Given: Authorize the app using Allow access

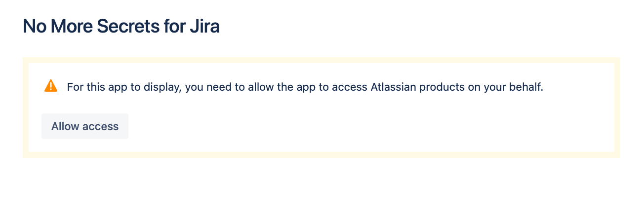Looking at the screenshot, I should pos(85,126).
